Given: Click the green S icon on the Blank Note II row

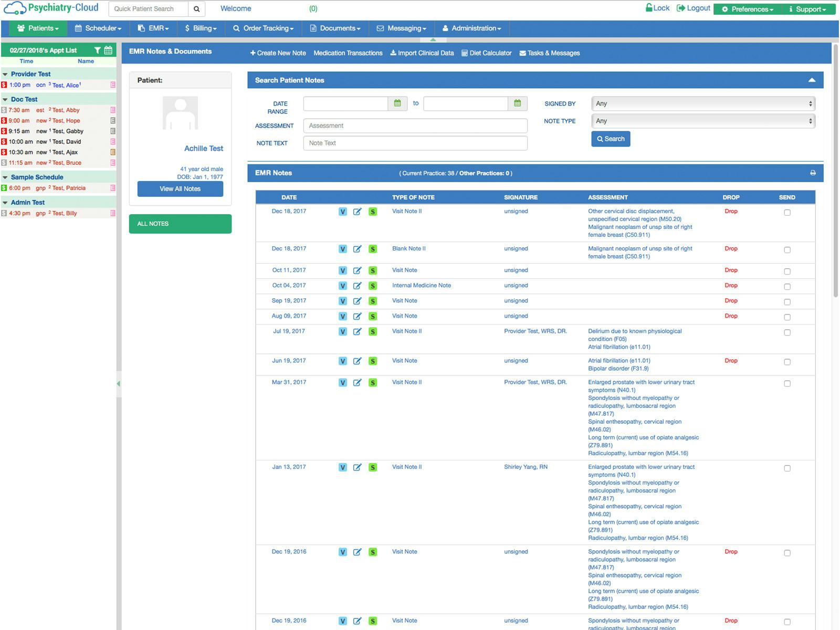Looking at the screenshot, I should 373,249.
